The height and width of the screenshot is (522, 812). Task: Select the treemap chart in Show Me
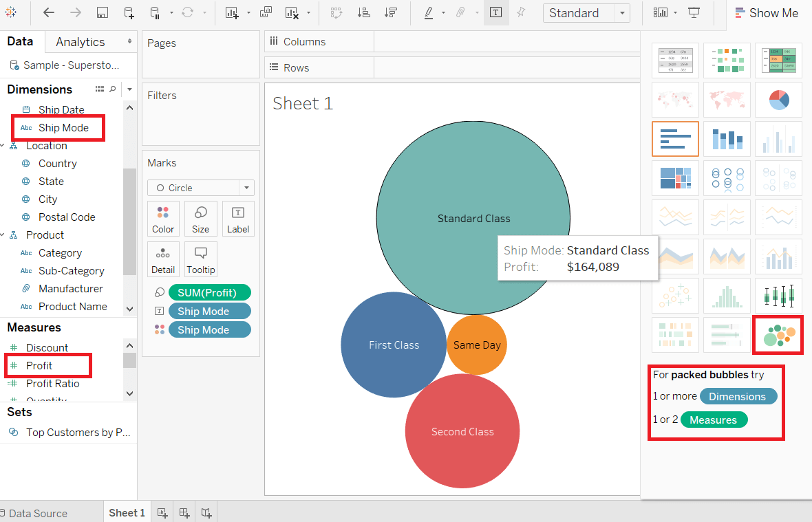pyautogui.click(x=675, y=179)
